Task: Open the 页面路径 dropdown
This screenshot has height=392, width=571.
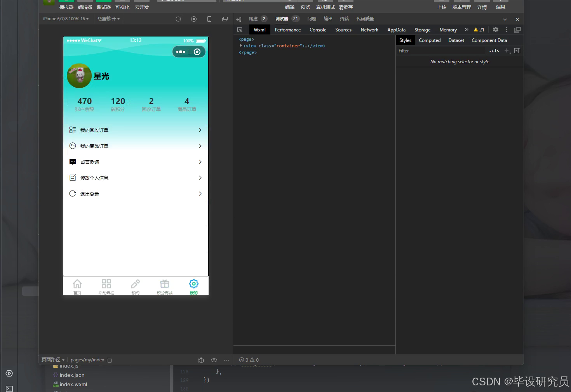Action: pos(53,360)
